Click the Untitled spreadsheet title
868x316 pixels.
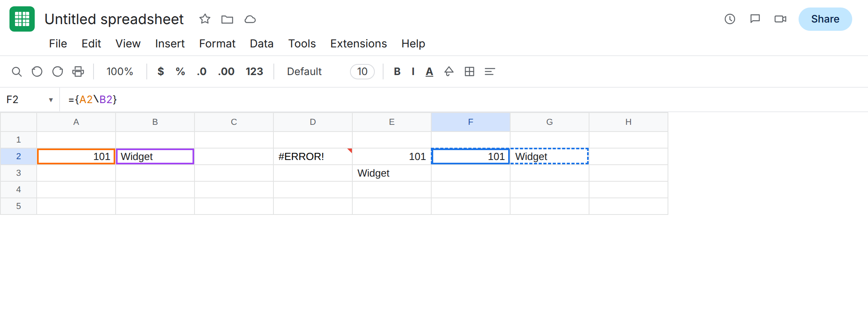(x=114, y=19)
